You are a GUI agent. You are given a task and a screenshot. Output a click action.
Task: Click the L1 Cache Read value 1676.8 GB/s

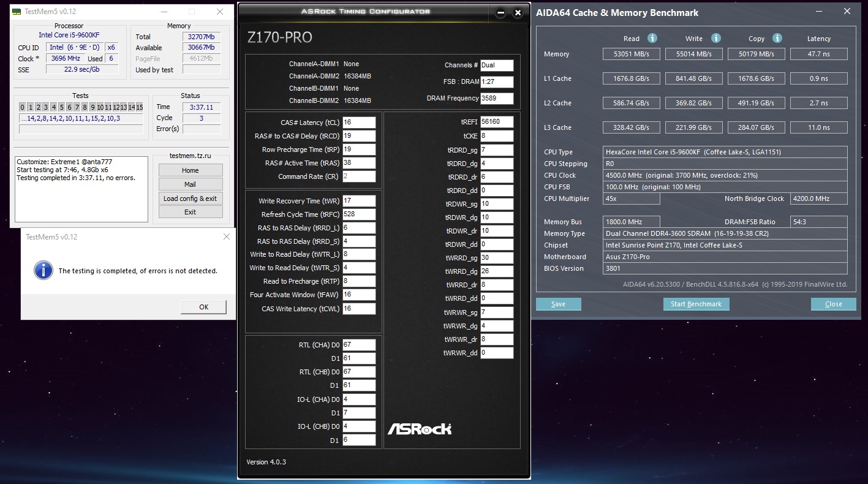632,78
